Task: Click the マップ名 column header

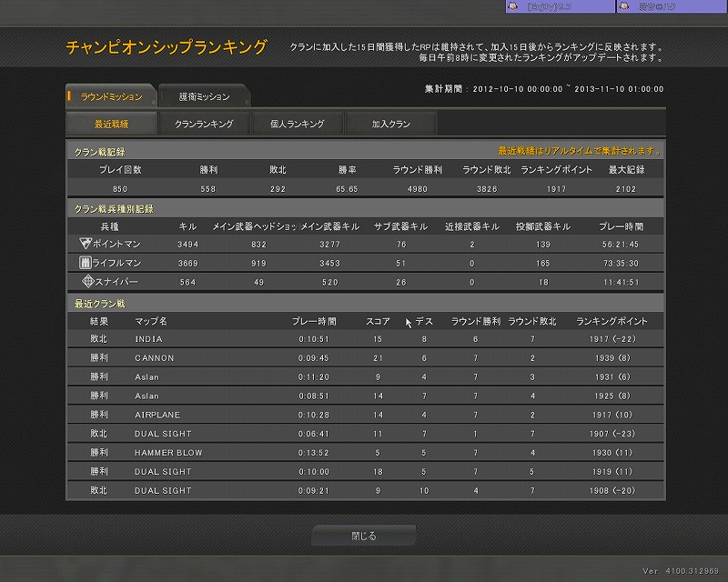Action: coord(151,321)
